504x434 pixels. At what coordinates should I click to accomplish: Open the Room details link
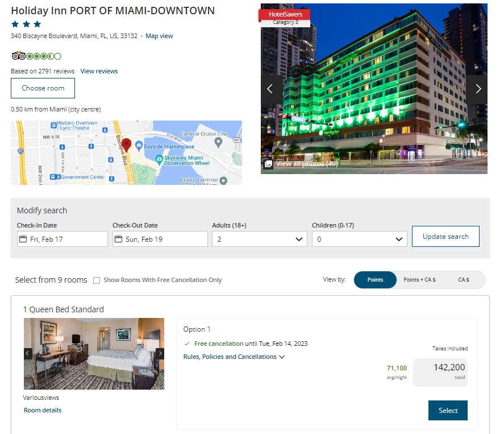[x=42, y=410]
